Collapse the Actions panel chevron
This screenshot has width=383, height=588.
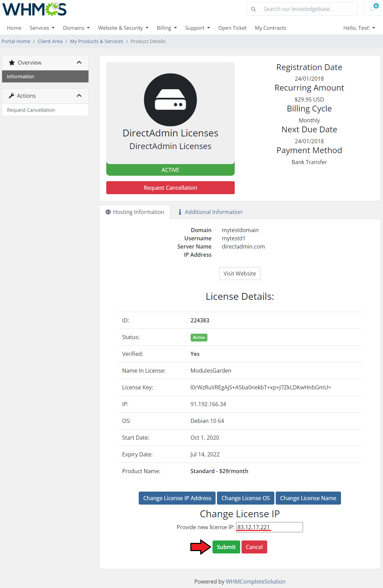click(x=79, y=96)
